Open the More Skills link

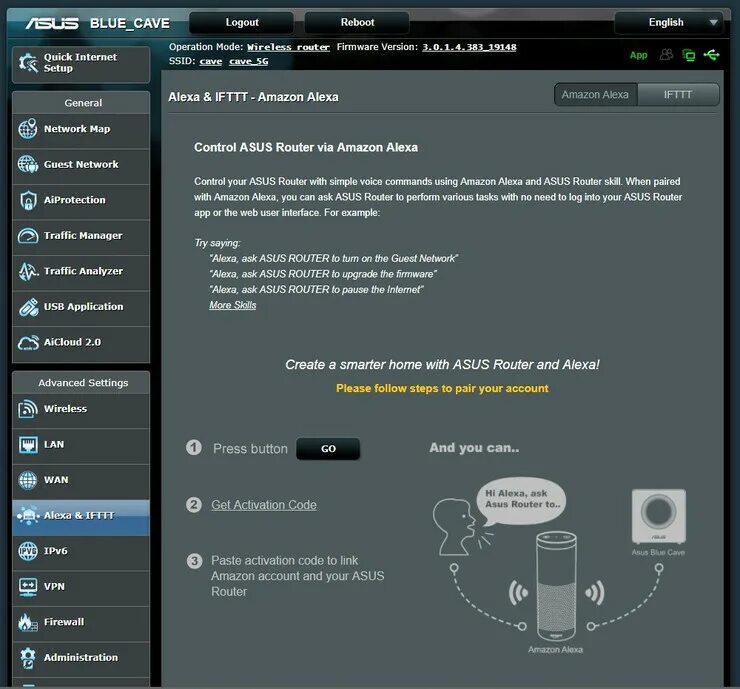click(x=233, y=305)
